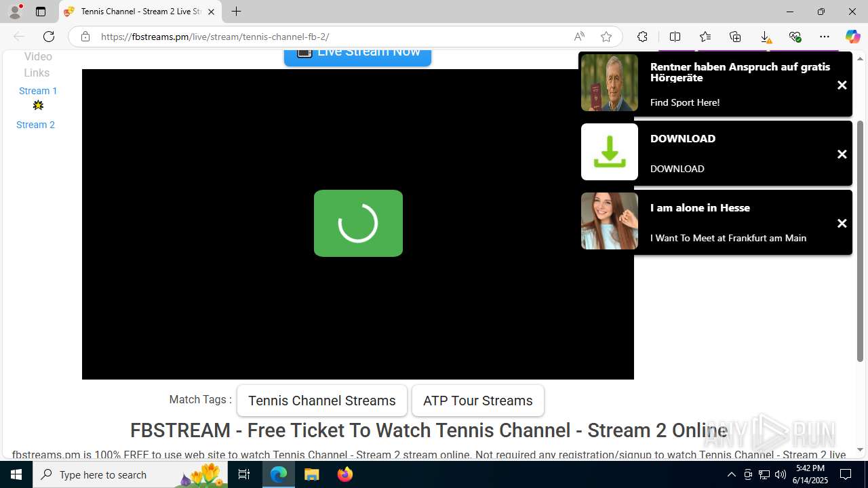Dismiss the DOWNLOAD ad notification
This screenshot has height=488, width=868.
pos(842,155)
